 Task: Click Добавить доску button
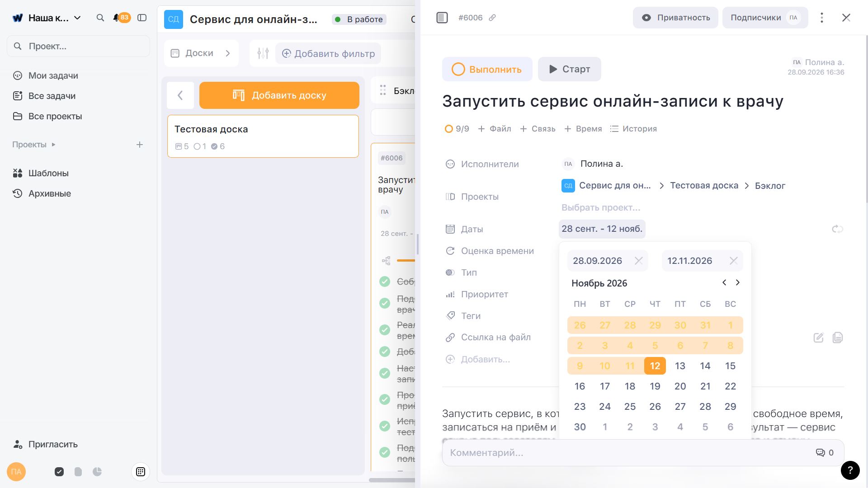coord(279,95)
